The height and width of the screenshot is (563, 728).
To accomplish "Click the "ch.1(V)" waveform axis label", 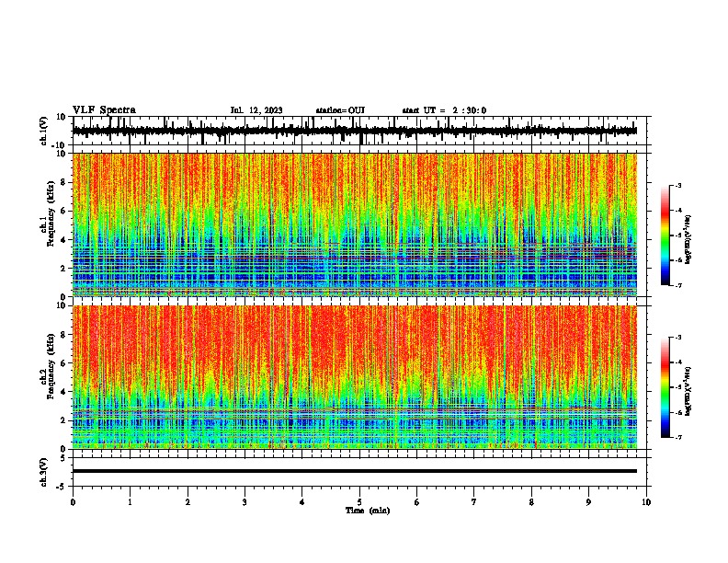I will click(44, 131).
